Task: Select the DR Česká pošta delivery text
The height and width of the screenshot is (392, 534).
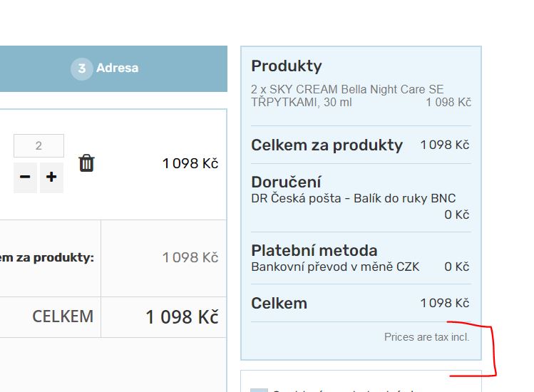Action: pos(353,198)
